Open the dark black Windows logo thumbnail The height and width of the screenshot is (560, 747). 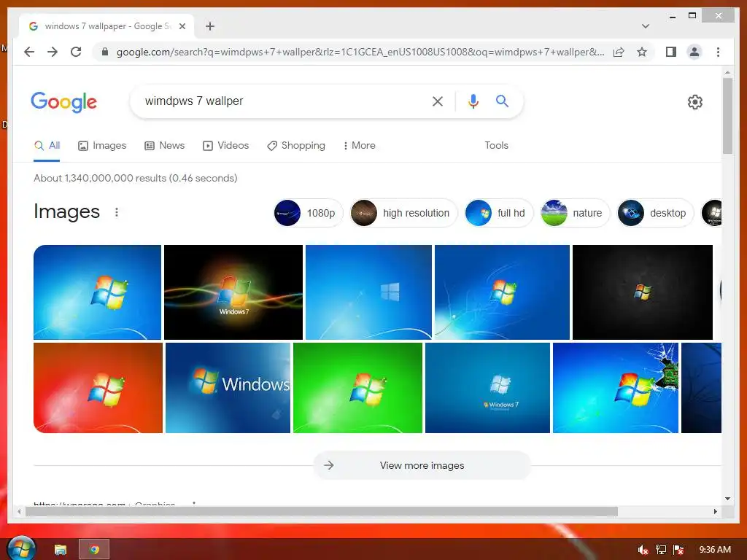[642, 292]
